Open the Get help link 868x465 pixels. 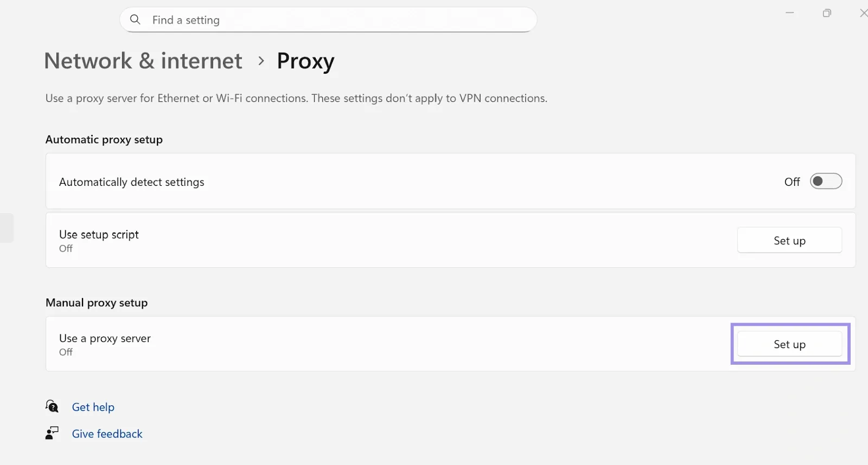pyautogui.click(x=93, y=406)
